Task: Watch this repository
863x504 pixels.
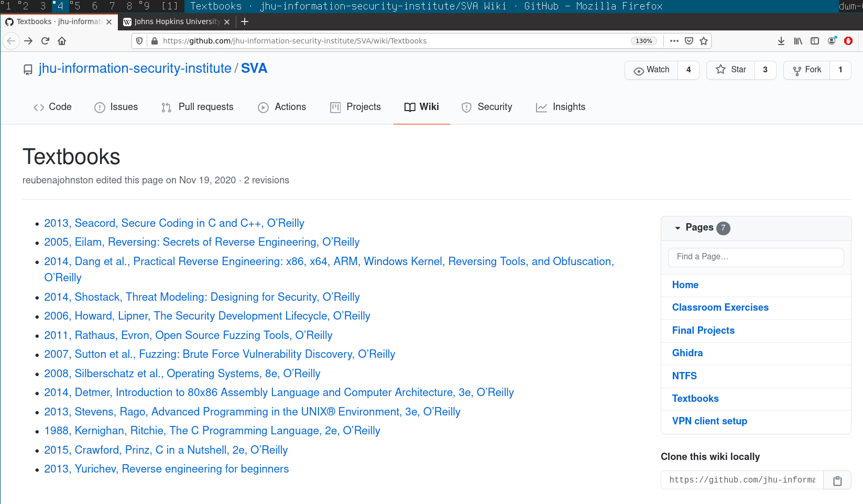Action: [651, 70]
